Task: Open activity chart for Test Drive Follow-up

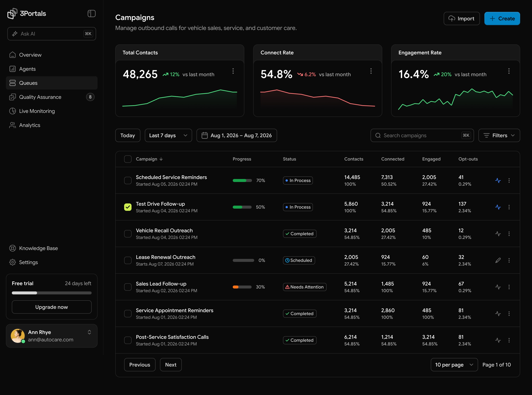Action: tap(498, 207)
